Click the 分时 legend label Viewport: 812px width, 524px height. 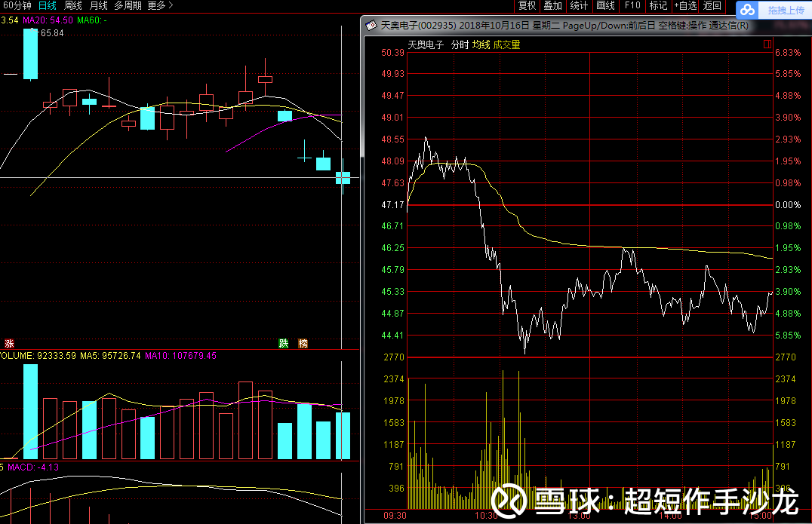pyautogui.click(x=460, y=45)
